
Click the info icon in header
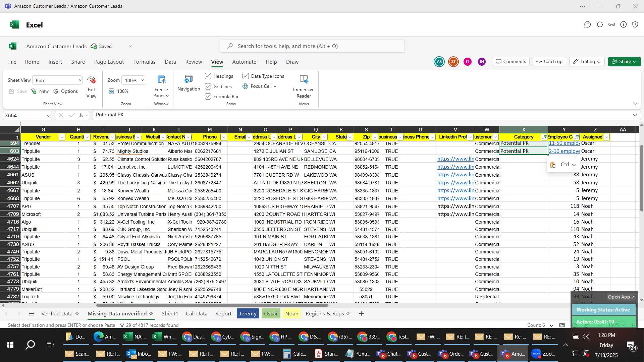[623, 24]
